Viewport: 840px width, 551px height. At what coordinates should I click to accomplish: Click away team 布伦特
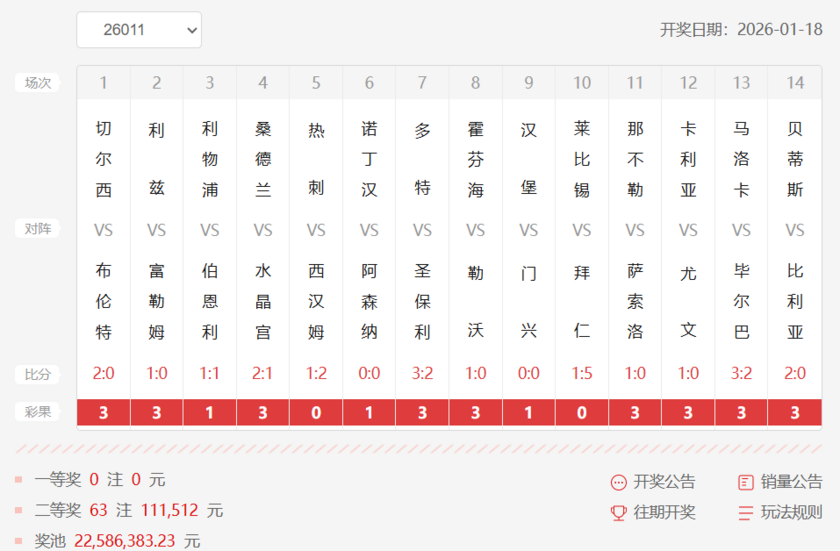click(x=103, y=301)
